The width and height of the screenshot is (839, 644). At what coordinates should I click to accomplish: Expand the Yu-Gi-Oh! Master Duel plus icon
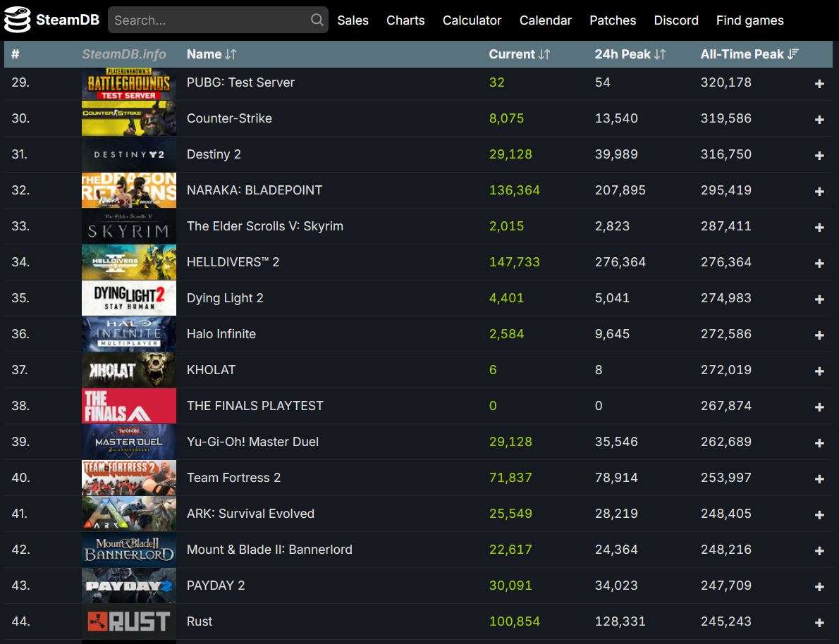[819, 443]
